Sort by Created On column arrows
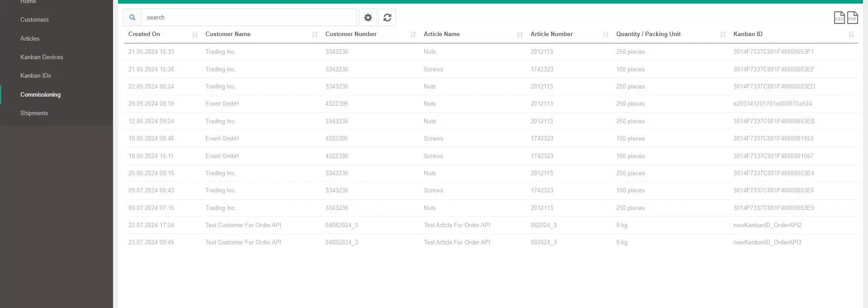The height and width of the screenshot is (308, 868). (x=195, y=34)
